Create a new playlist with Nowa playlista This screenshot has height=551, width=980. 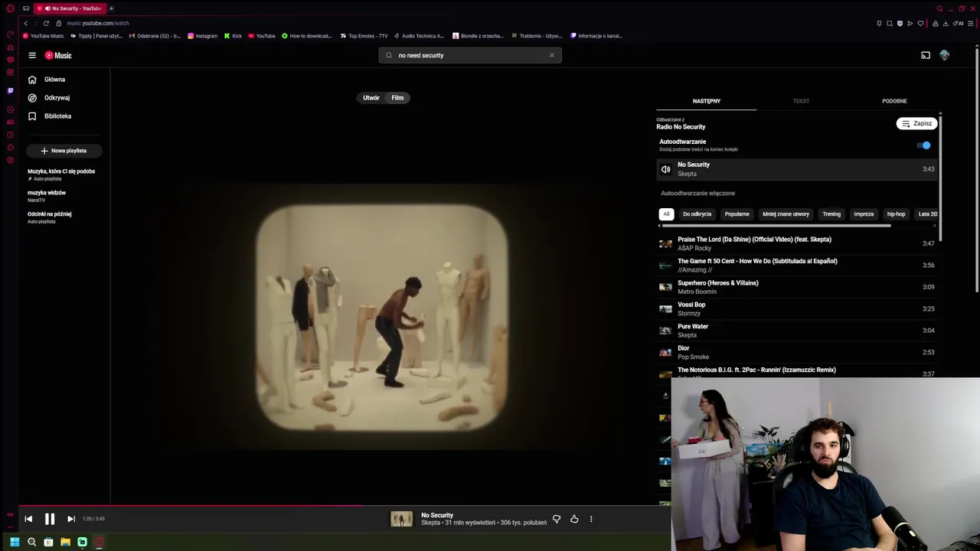[x=64, y=151]
